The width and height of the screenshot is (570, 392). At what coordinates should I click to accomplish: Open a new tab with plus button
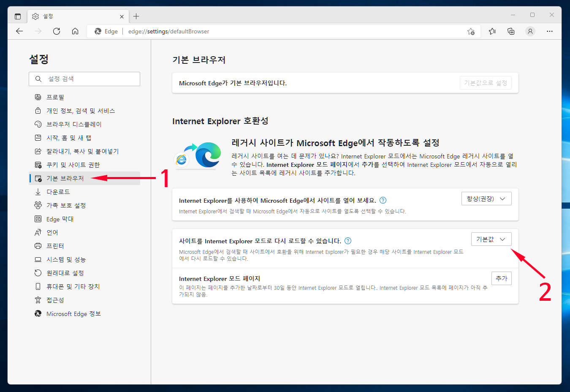[x=136, y=16]
